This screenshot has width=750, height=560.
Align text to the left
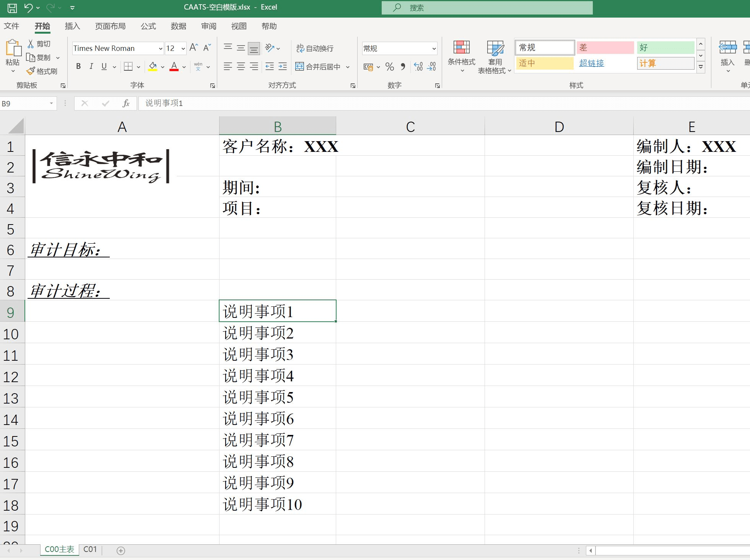coord(228,67)
